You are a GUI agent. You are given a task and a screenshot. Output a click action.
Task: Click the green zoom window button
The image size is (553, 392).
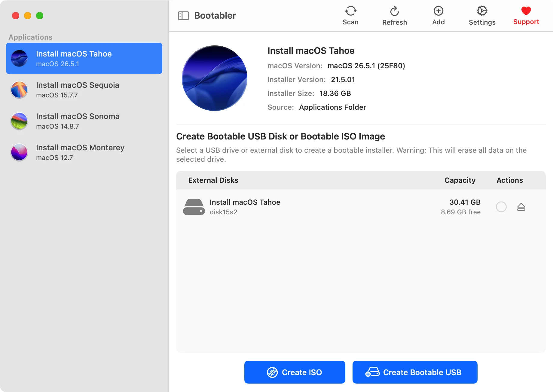40,16
